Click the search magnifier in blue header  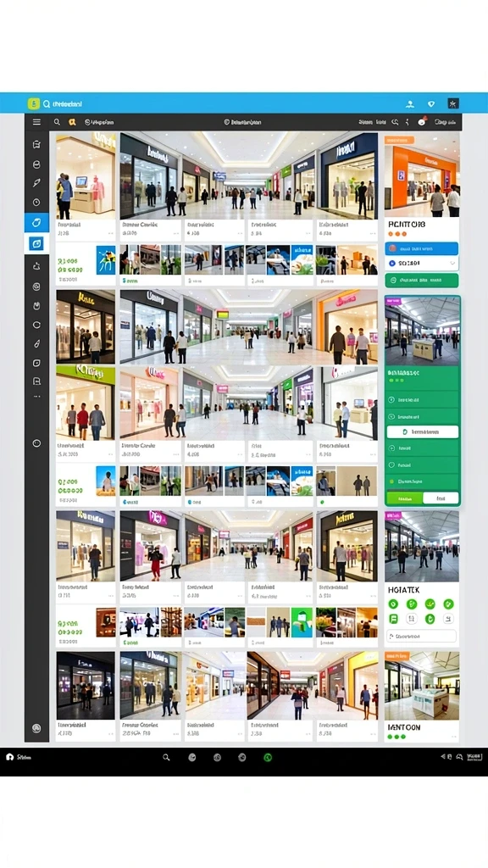(47, 104)
